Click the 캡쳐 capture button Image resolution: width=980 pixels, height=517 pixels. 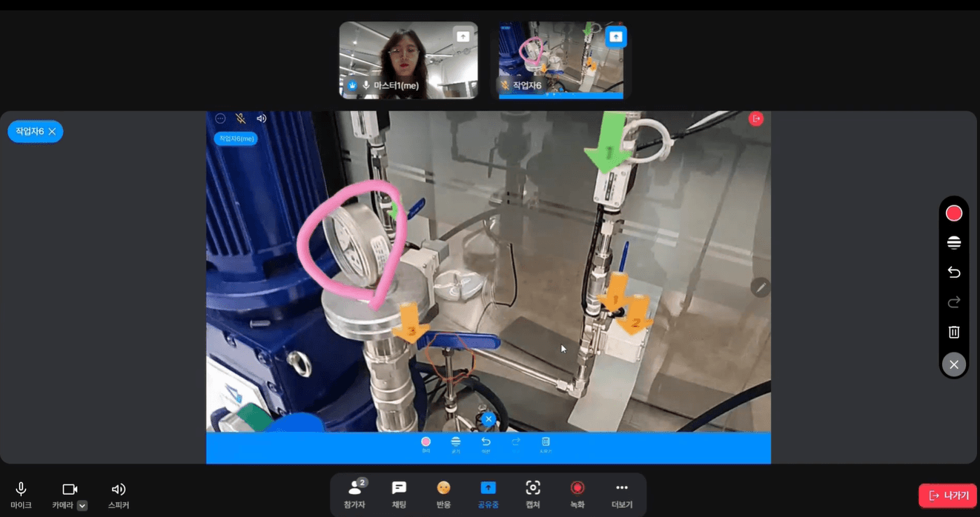coord(532,494)
